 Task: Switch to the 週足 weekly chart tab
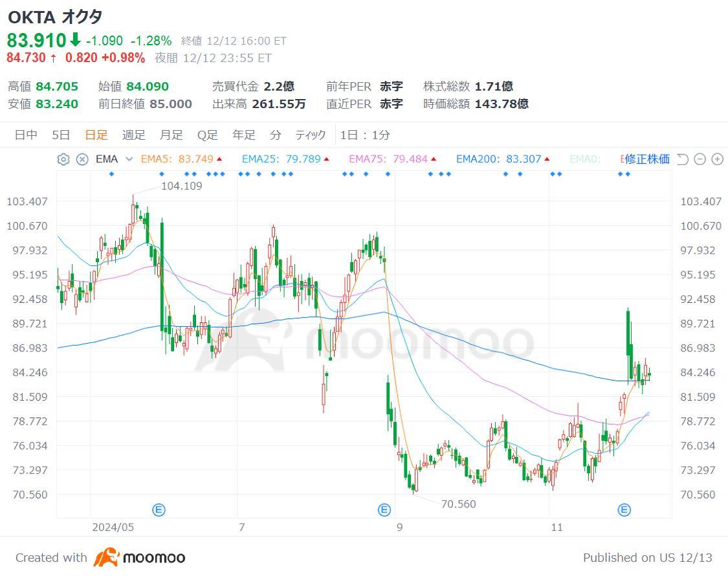(x=134, y=135)
